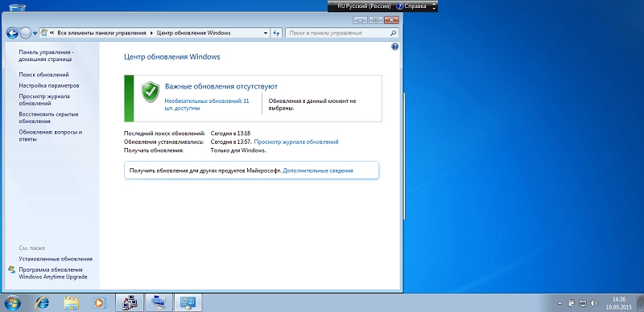The width and height of the screenshot is (644, 312).
Task: Click value 'Только для Windows.'
Action: pyautogui.click(x=238, y=150)
